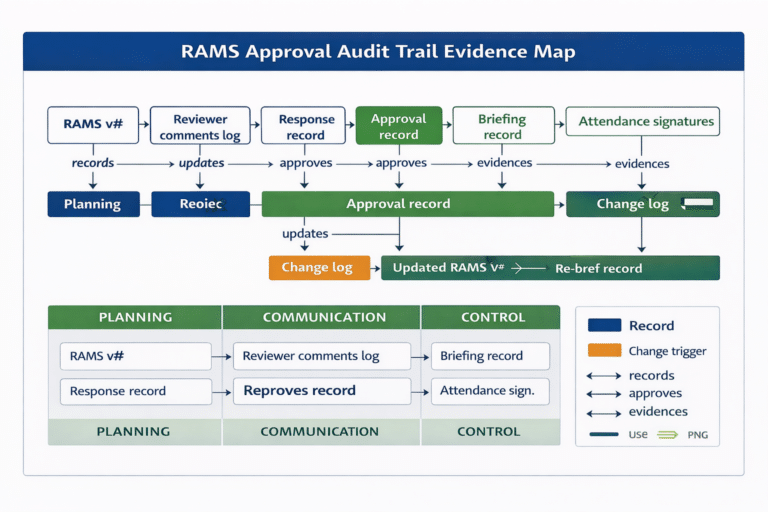Click the evidences label under Attendance signatures
768x512 pixels.
[642, 164]
